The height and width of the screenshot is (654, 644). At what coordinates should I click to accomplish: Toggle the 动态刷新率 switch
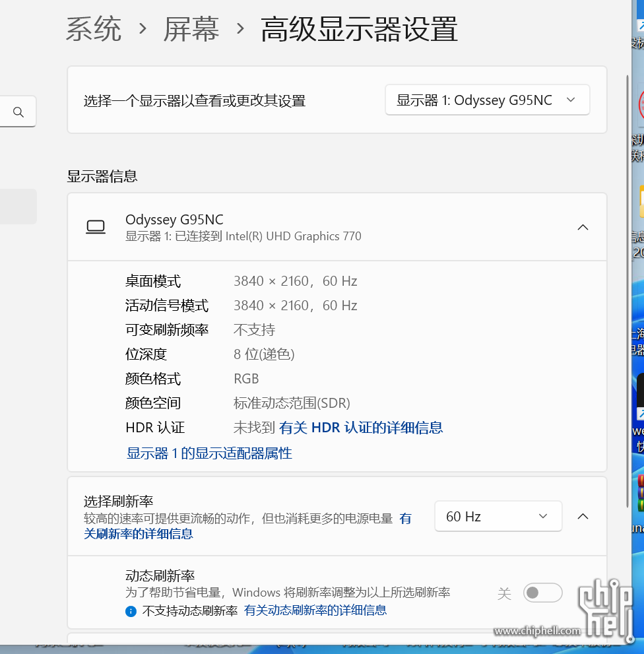click(x=542, y=593)
